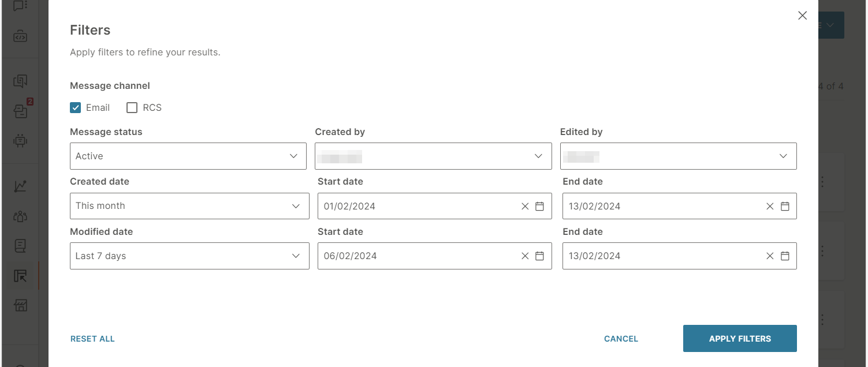This screenshot has height=367, width=868.
Task: Clear the 01/02/2024 start date value
Action: (525, 207)
